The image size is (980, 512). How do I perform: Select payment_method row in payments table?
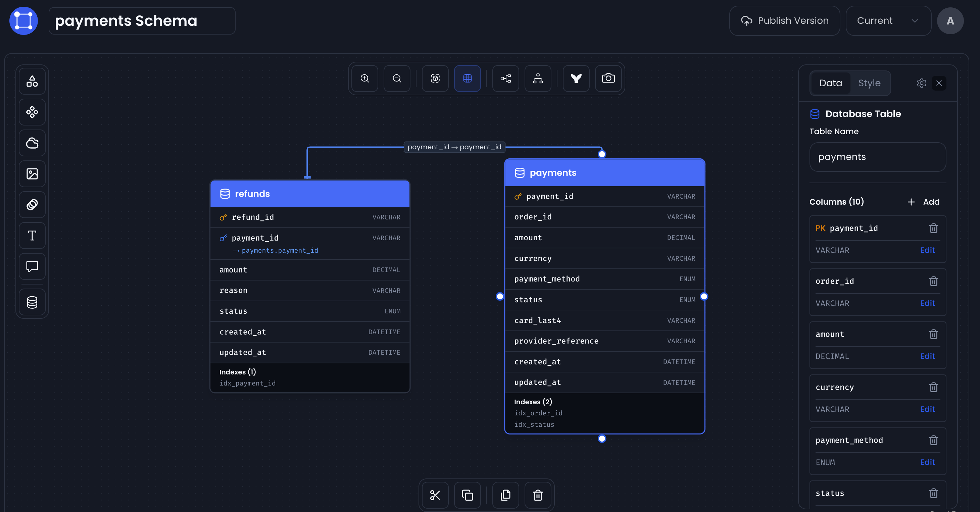pos(604,279)
